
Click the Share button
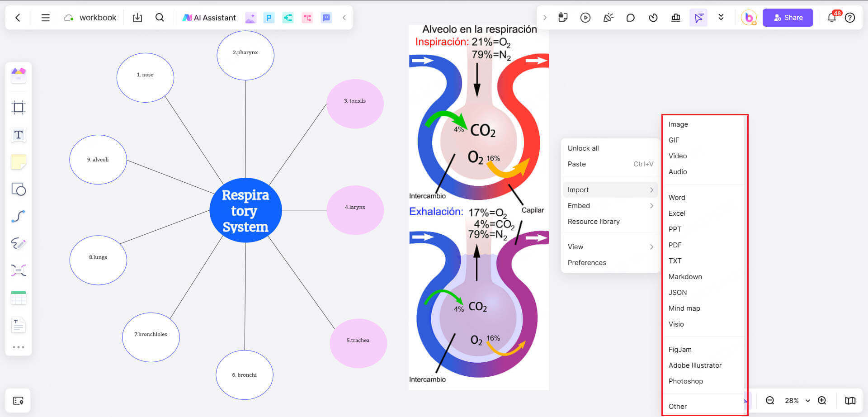pyautogui.click(x=788, y=18)
